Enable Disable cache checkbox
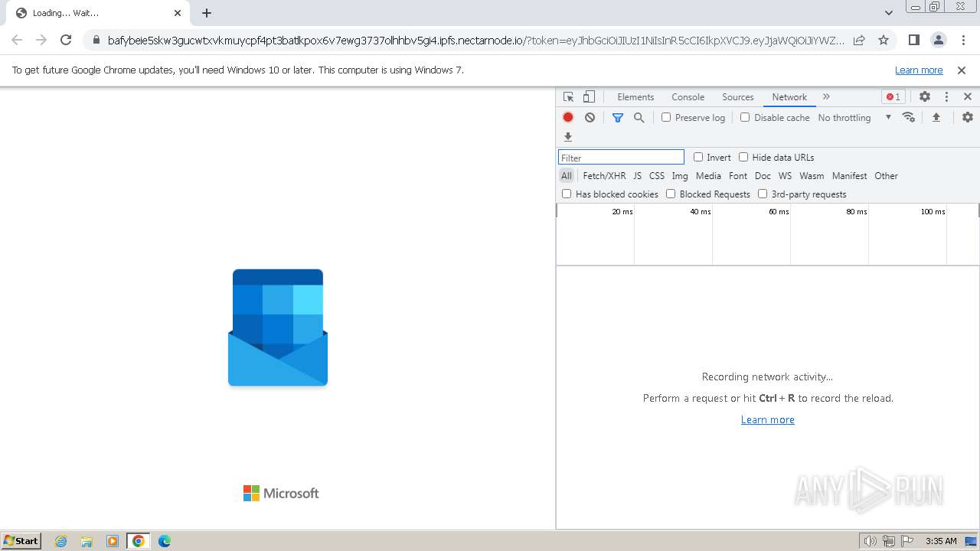This screenshot has width=980, height=551. [745, 117]
